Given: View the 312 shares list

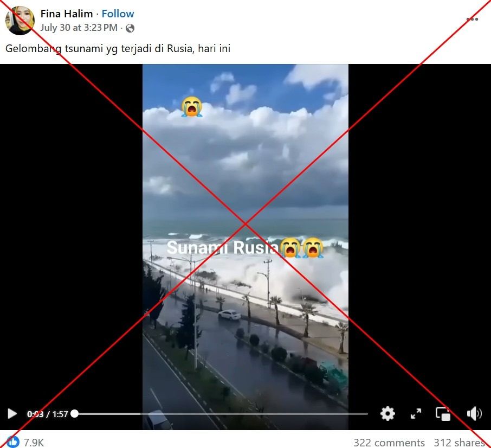Looking at the screenshot, I should pos(459,443).
